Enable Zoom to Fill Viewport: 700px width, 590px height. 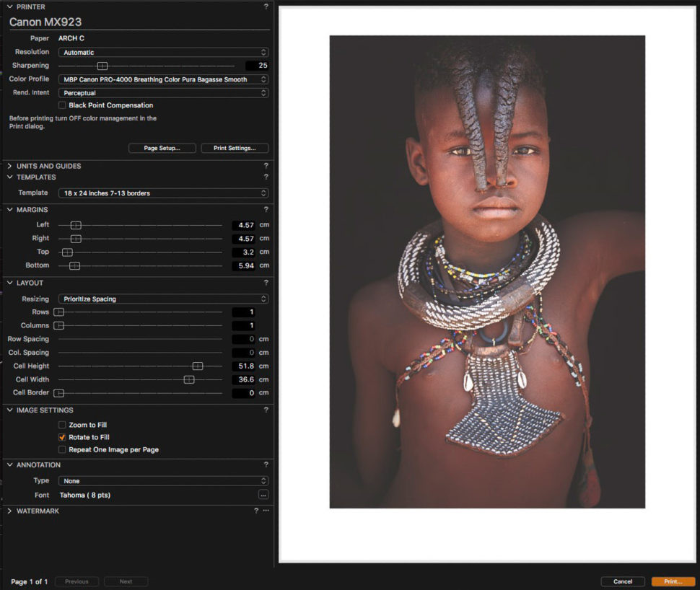click(62, 425)
